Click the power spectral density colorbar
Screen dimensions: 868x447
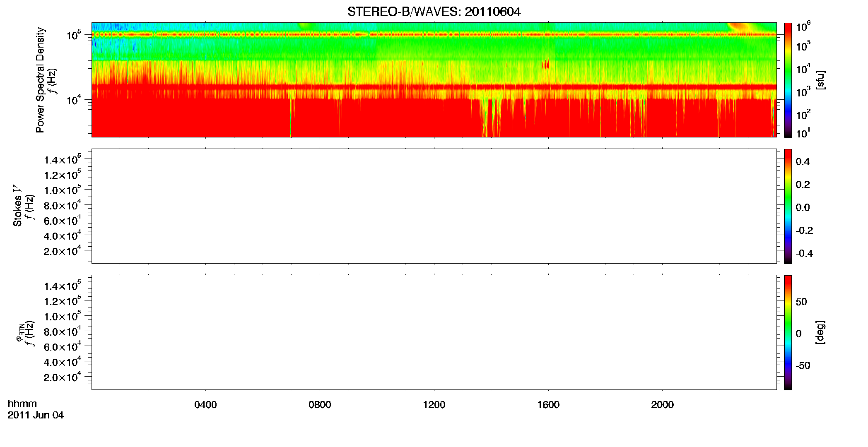pyautogui.click(x=788, y=80)
